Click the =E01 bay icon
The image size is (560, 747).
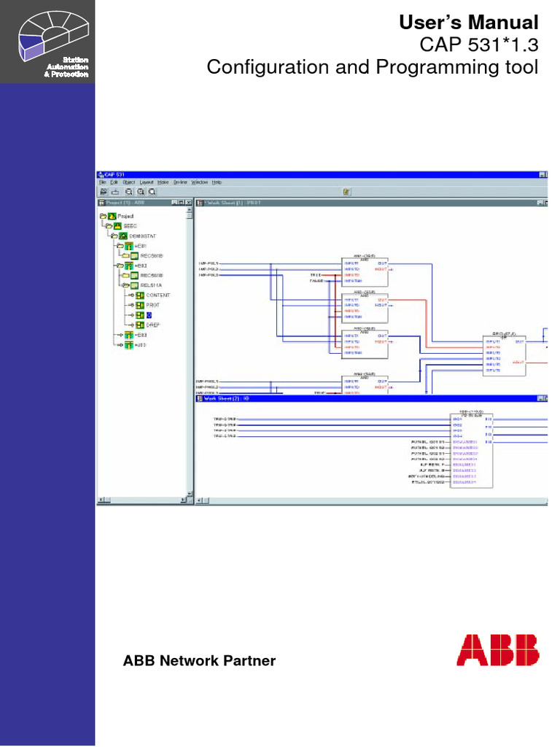128,246
